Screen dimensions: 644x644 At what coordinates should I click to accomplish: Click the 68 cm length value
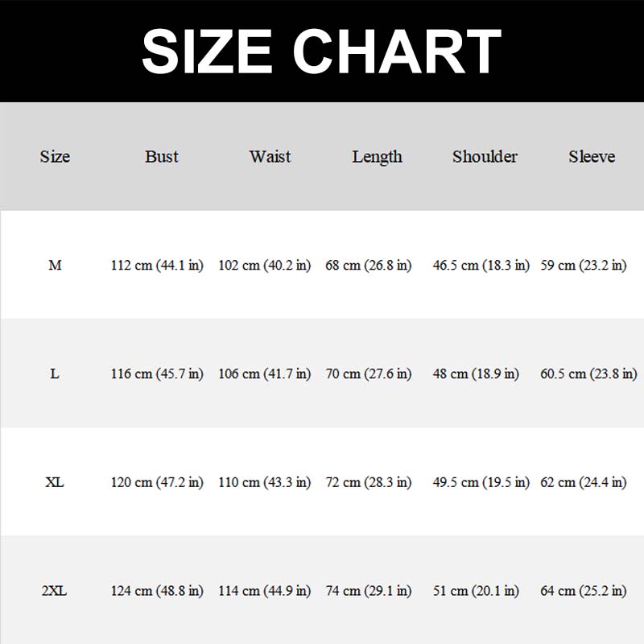point(369,265)
